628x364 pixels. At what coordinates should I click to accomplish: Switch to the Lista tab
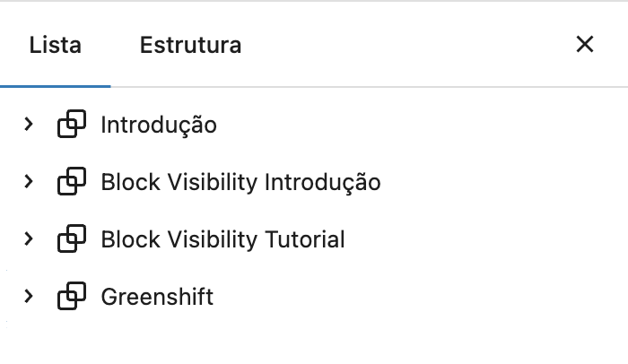56,45
